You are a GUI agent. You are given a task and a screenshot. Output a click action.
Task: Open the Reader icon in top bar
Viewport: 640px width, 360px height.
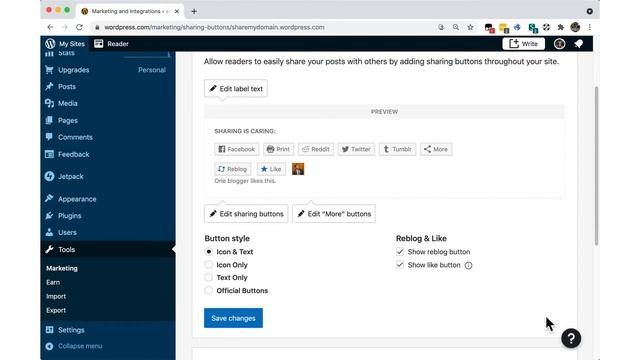99,44
